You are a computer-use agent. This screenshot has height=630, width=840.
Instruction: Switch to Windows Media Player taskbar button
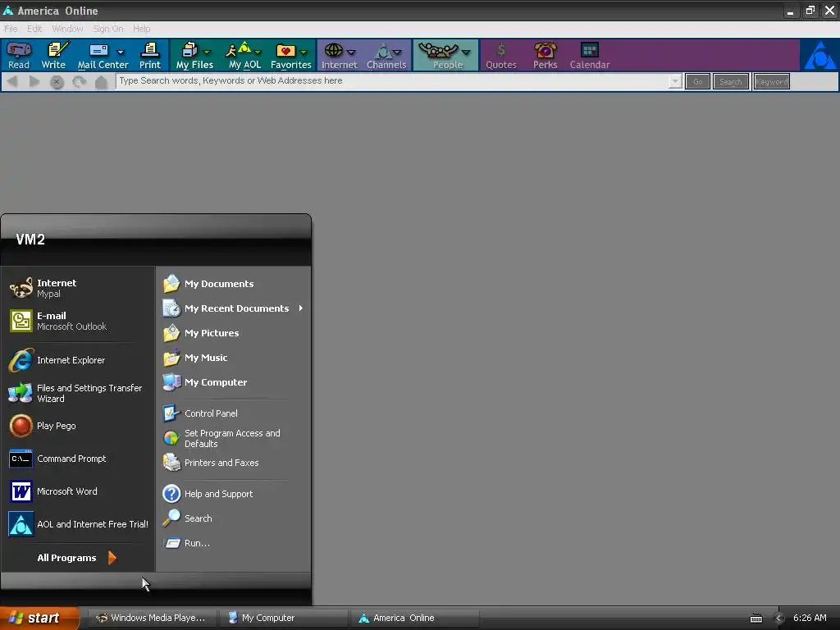(x=153, y=618)
